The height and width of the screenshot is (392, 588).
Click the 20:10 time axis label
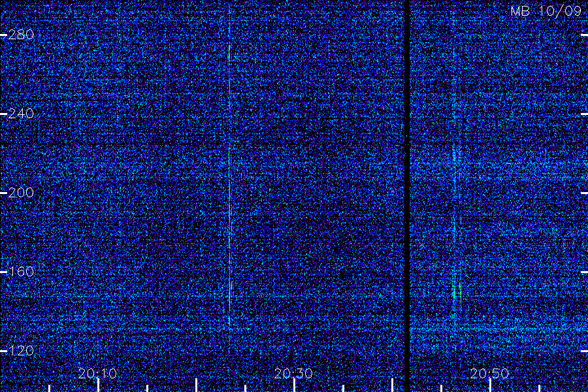(x=97, y=373)
